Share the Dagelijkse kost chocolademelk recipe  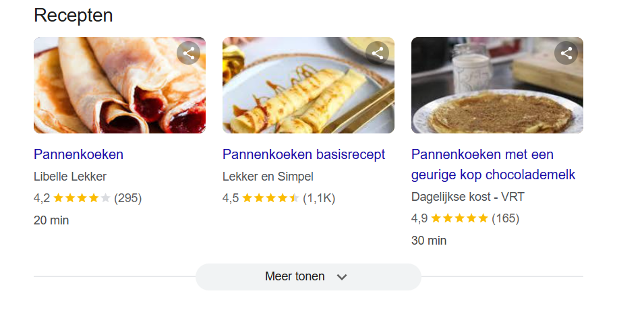click(566, 53)
